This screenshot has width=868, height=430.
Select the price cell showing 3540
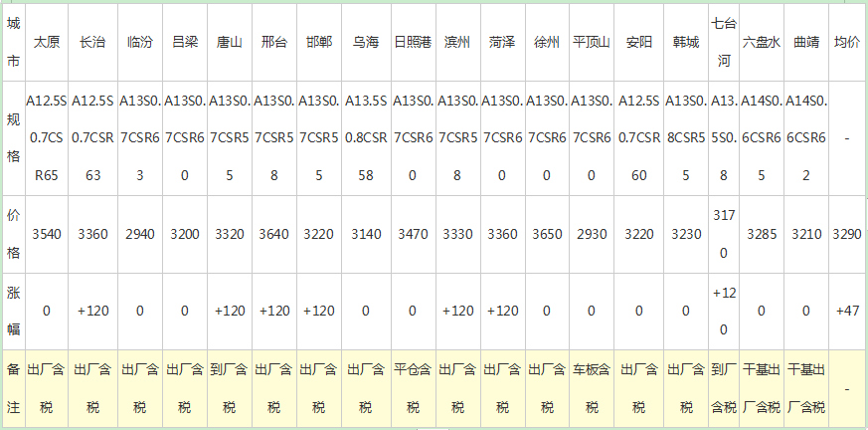pyautogui.click(x=46, y=235)
